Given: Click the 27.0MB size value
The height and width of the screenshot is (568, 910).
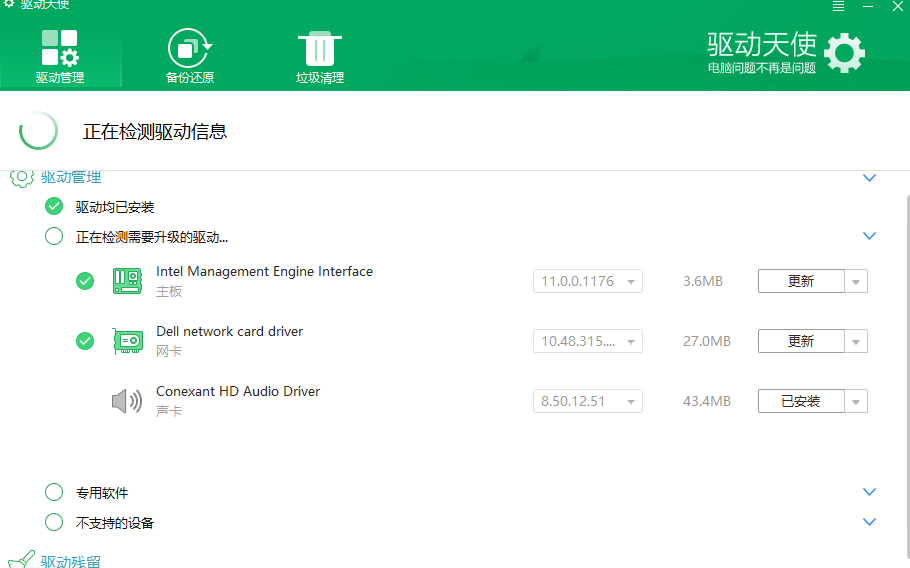Looking at the screenshot, I should click(x=706, y=341).
